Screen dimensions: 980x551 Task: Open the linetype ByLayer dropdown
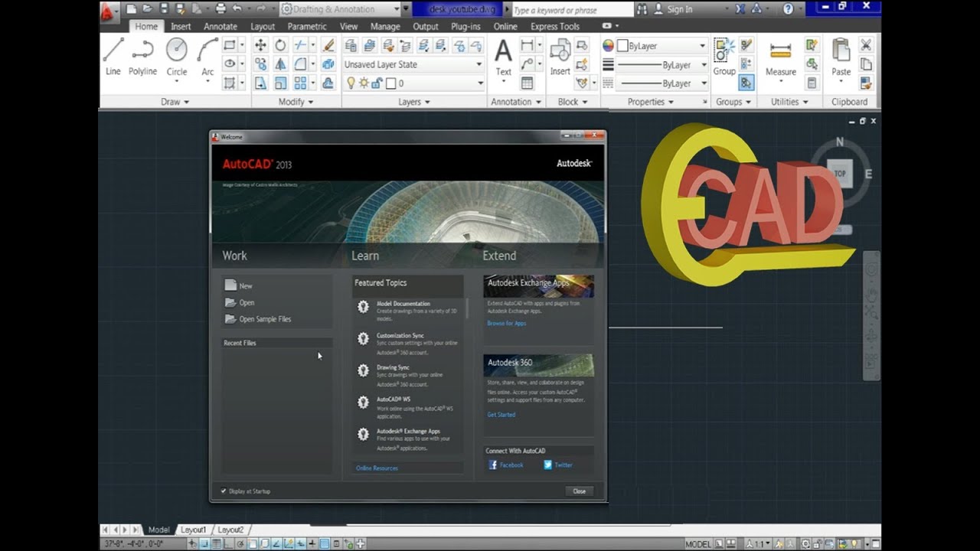click(661, 83)
